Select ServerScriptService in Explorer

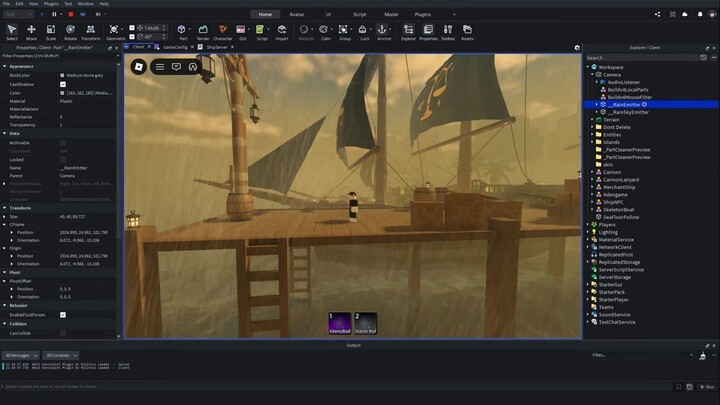621,270
